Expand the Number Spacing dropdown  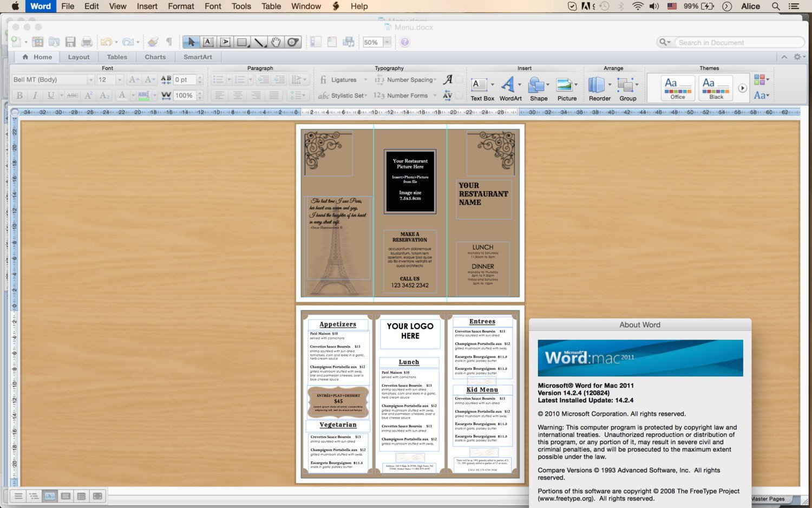(435, 80)
